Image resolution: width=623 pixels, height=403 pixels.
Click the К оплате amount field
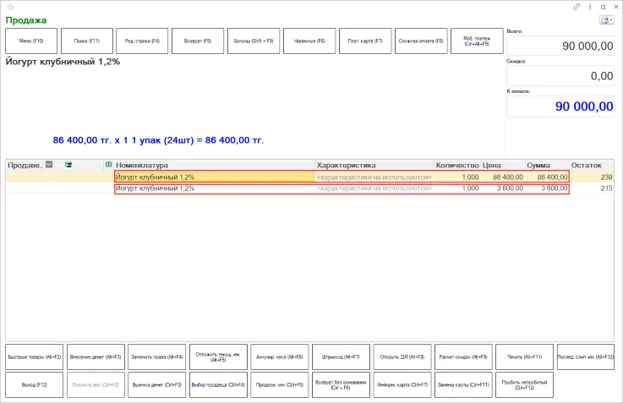point(561,107)
